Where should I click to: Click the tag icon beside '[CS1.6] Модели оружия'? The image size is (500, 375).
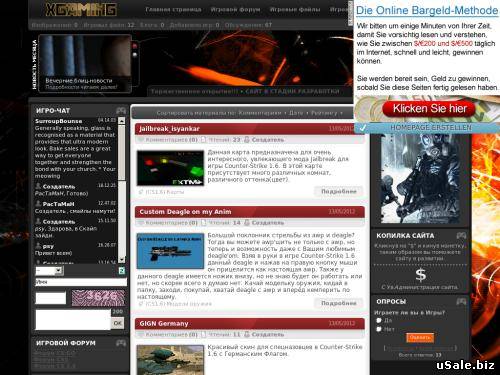(141, 304)
